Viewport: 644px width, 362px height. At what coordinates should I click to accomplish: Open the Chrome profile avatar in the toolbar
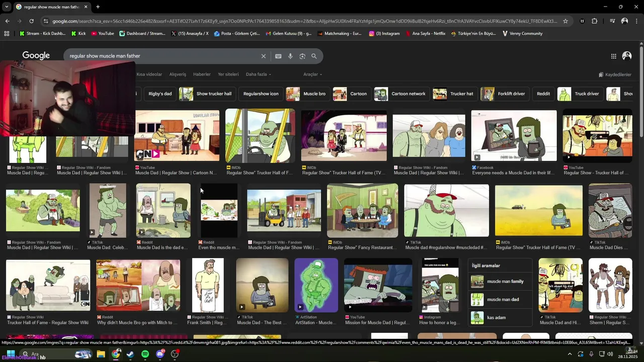(624, 21)
